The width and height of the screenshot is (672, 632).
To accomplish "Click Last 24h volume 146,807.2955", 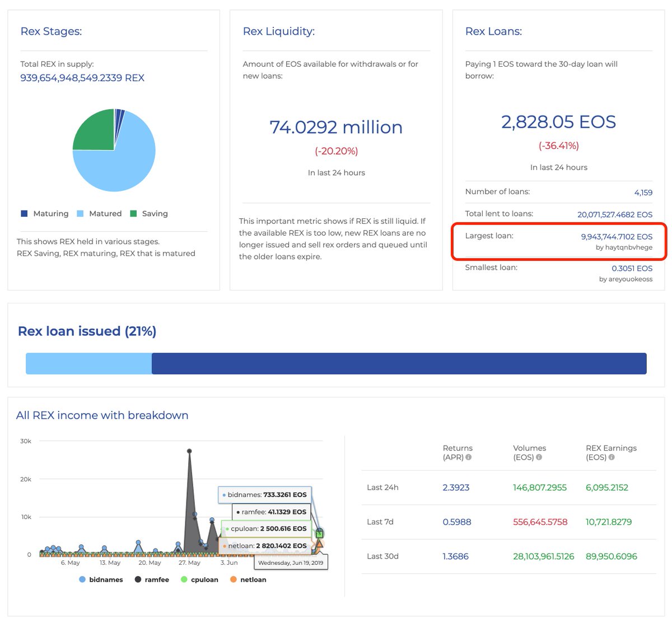I will [x=540, y=488].
